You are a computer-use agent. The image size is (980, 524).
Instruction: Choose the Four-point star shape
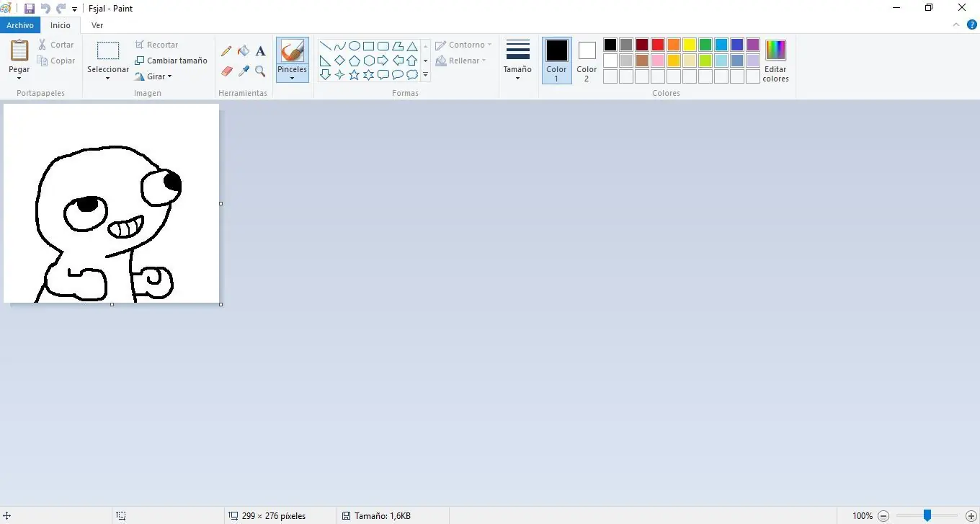340,75
